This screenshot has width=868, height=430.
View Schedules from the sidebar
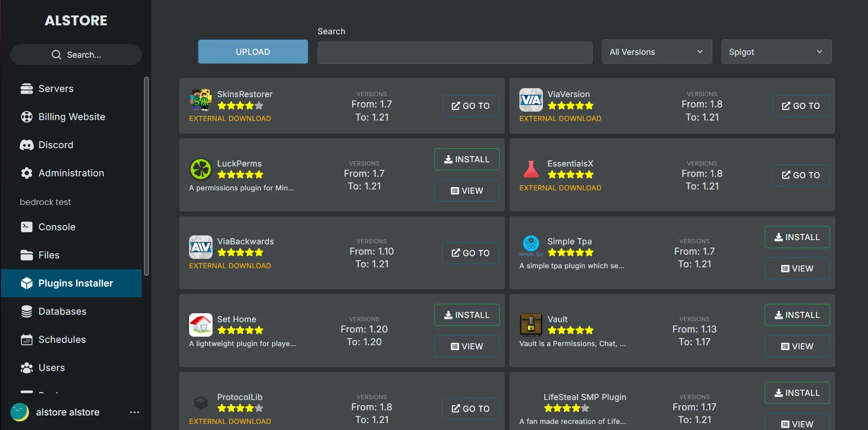61,339
